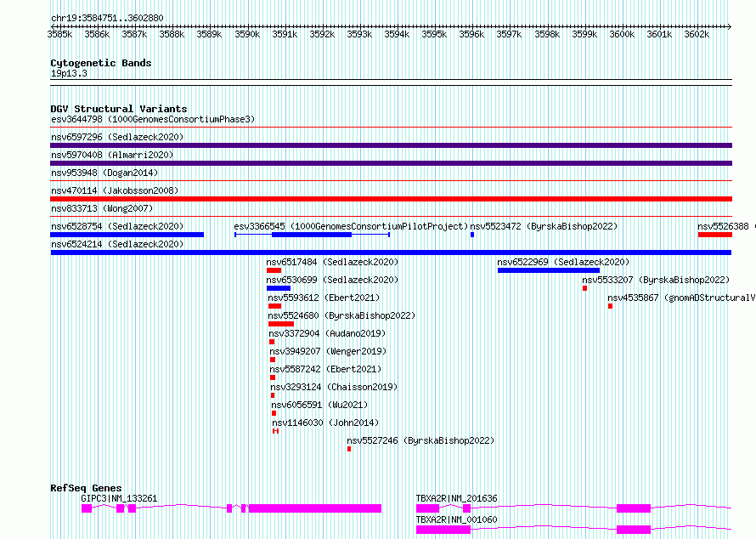Screen dimensions: 756x539
Task: Click the large GIPC3 final exon block
Action: (x=315, y=508)
